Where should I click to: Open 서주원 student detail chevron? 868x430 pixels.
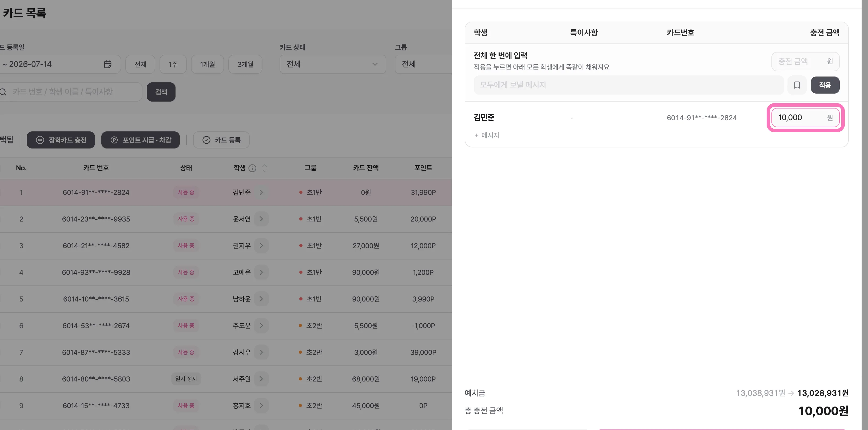[261, 379]
